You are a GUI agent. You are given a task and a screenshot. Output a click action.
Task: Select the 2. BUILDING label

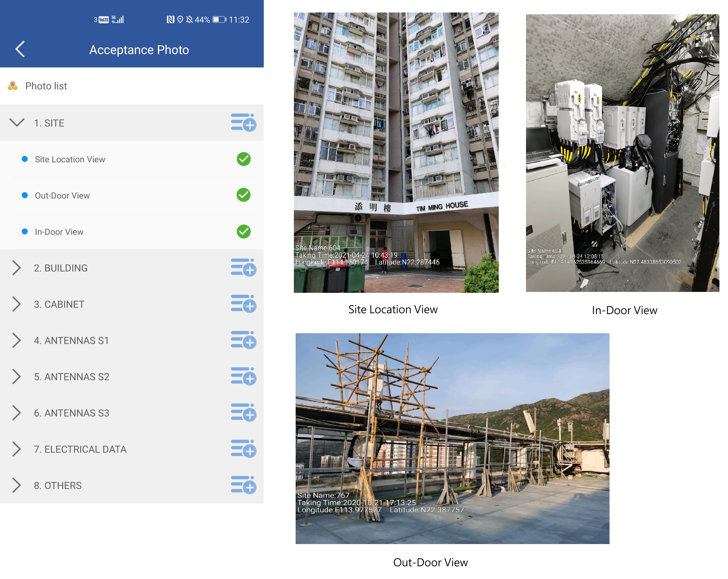[x=61, y=268]
